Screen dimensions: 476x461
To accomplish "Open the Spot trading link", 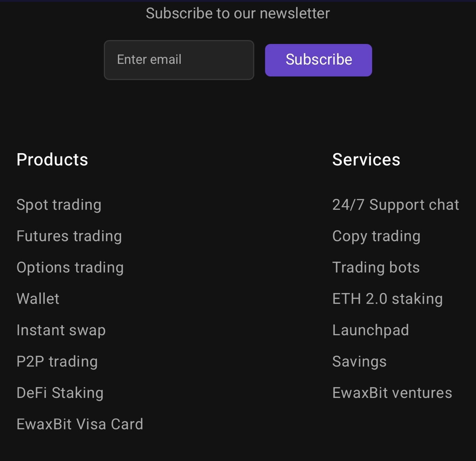I will pos(59,205).
